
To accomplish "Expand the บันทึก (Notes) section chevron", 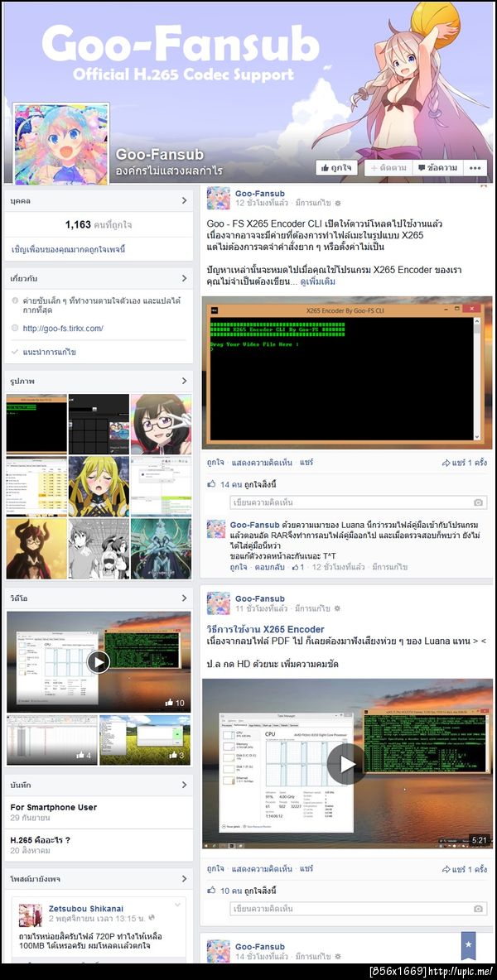I will [184, 785].
